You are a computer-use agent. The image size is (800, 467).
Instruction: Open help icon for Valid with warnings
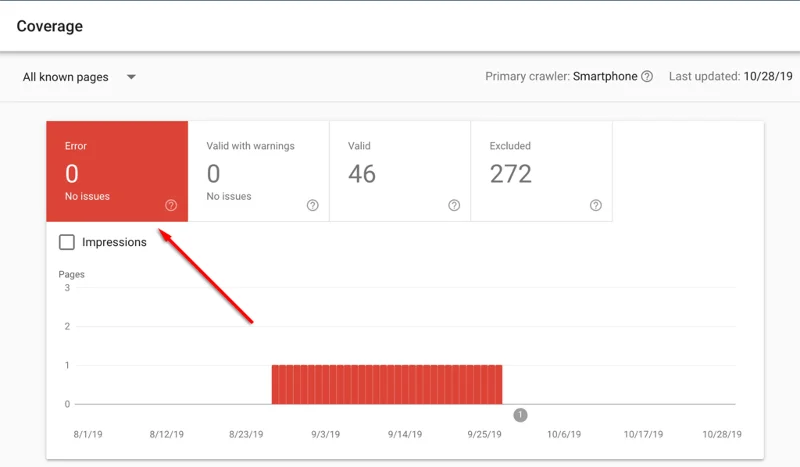pyautogui.click(x=313, y=205)
